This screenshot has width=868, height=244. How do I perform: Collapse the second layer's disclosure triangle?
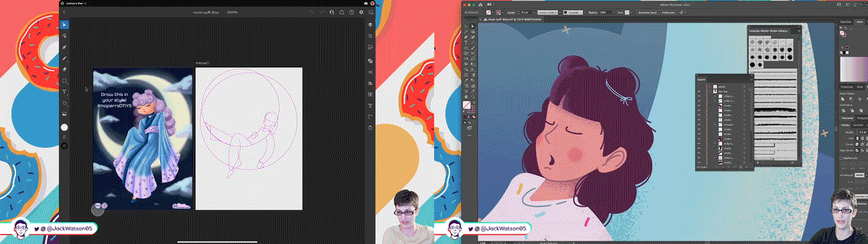[x=709, y=91]
